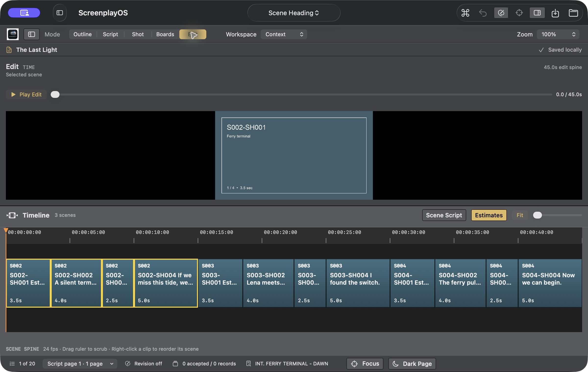
Task: Select the S004-SH001 Est clip
Action: point(412,283)
